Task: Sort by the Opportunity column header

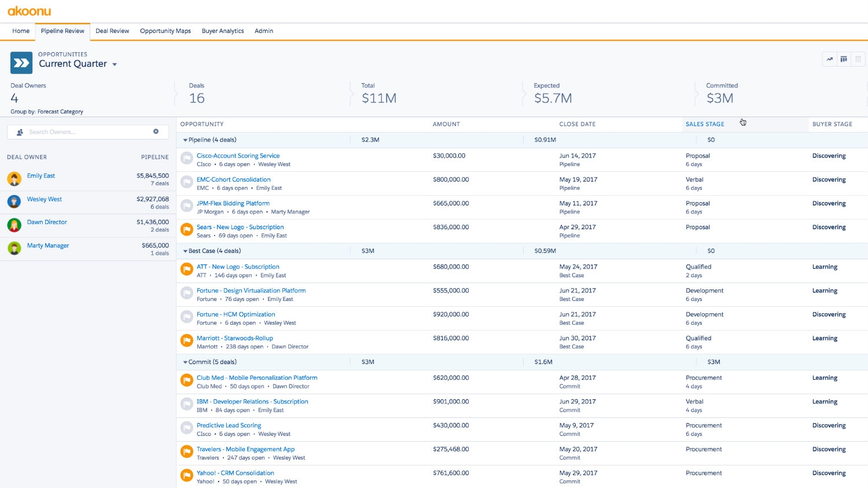Action: point(202,124)
